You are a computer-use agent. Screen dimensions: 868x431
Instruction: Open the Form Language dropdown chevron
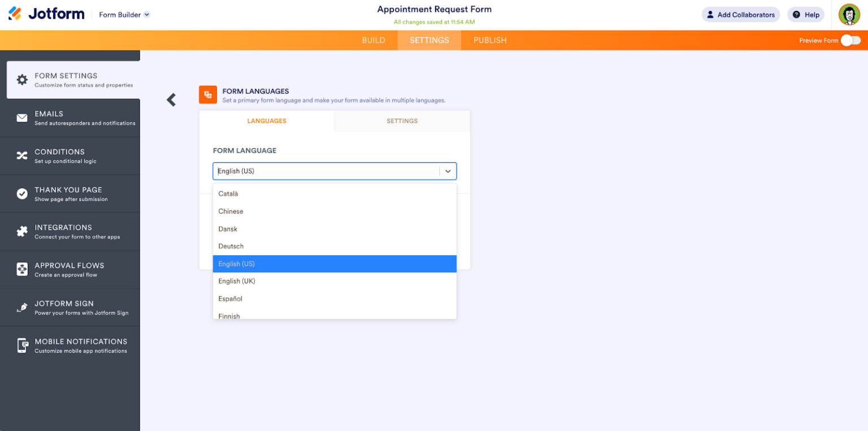pos(448,171)
